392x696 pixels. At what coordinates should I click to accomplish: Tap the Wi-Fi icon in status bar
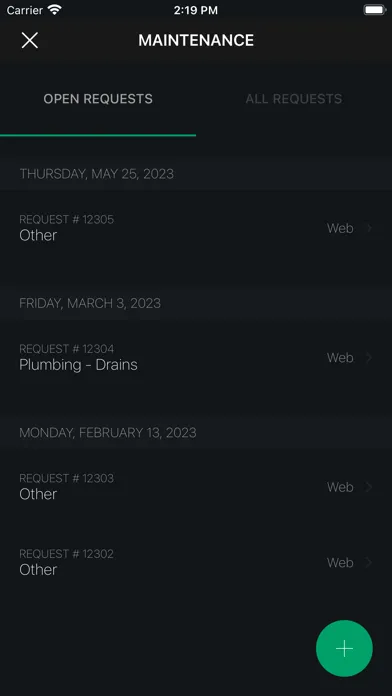coord(55,10)
